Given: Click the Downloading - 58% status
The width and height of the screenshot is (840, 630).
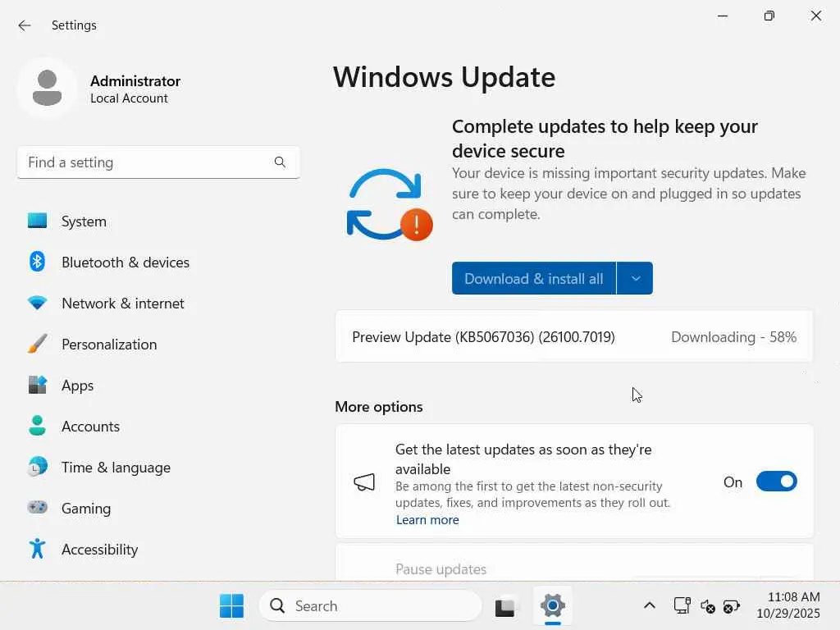Looking at the screenshot, I should pyautogui.click(x=733, y=337).
